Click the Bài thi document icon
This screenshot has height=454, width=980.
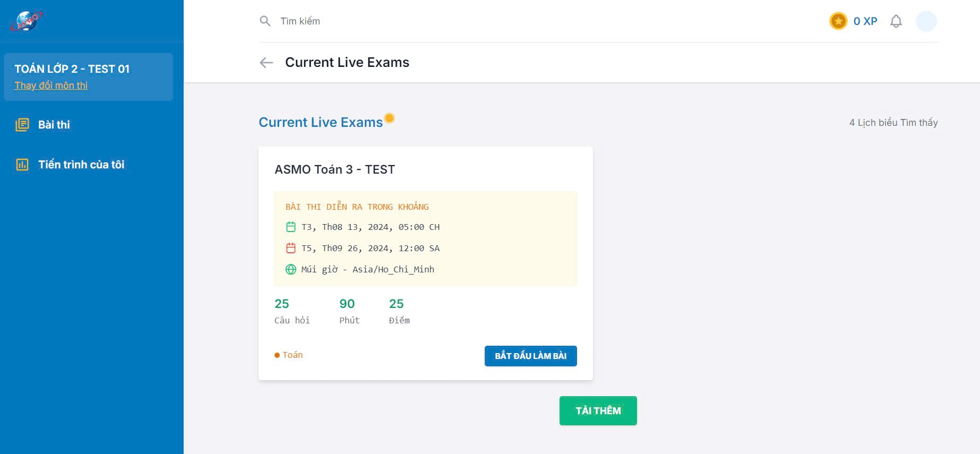coord(22,125)
